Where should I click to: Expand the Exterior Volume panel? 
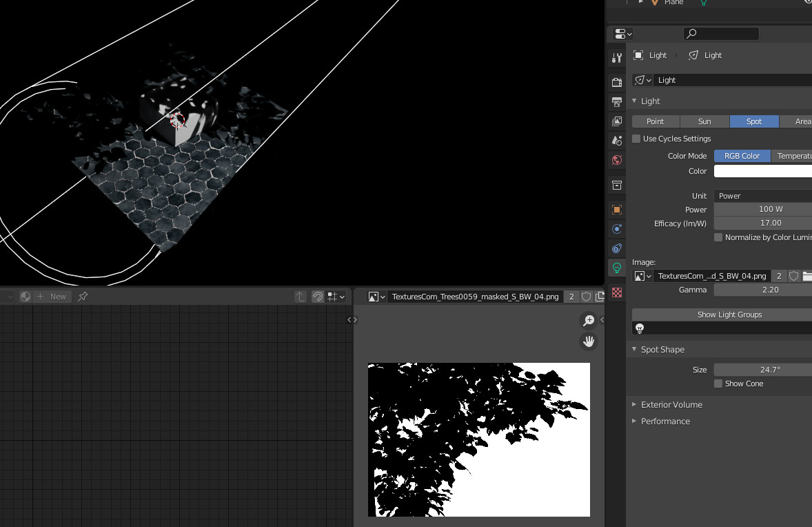coord(671,405)
